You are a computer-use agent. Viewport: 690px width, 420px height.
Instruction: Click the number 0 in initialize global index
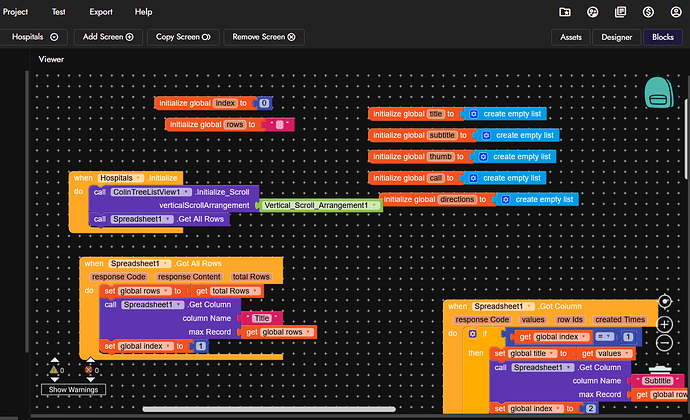264,103
